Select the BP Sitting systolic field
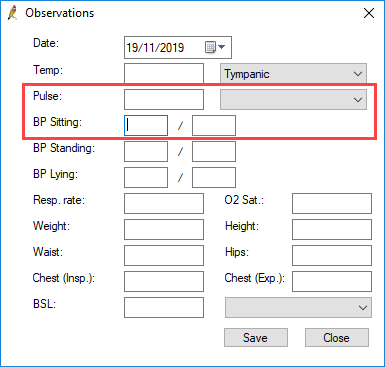This screenshot has height=367, width=385. (146, 125)
